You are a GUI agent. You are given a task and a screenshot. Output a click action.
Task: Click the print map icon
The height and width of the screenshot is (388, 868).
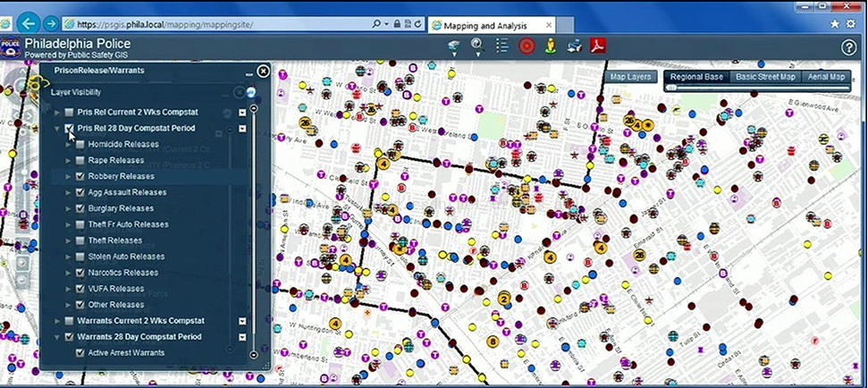click(575, 46)
